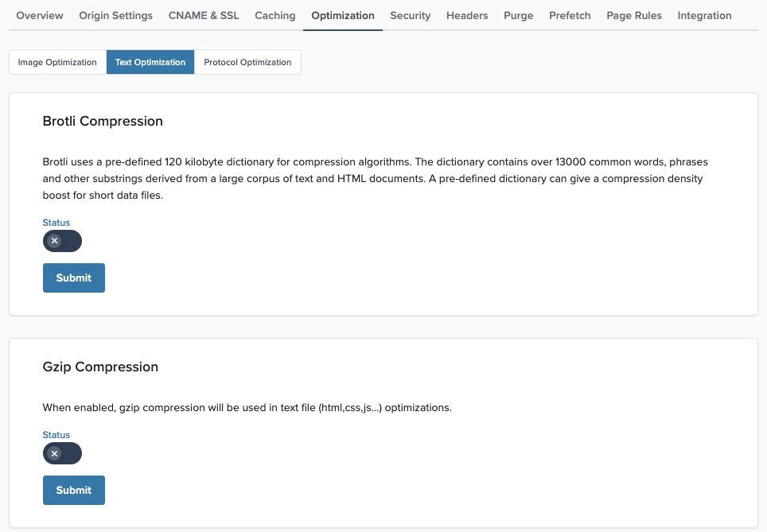Open the Prefetch tab
The image size is (767, 532).
coord(570,15)
